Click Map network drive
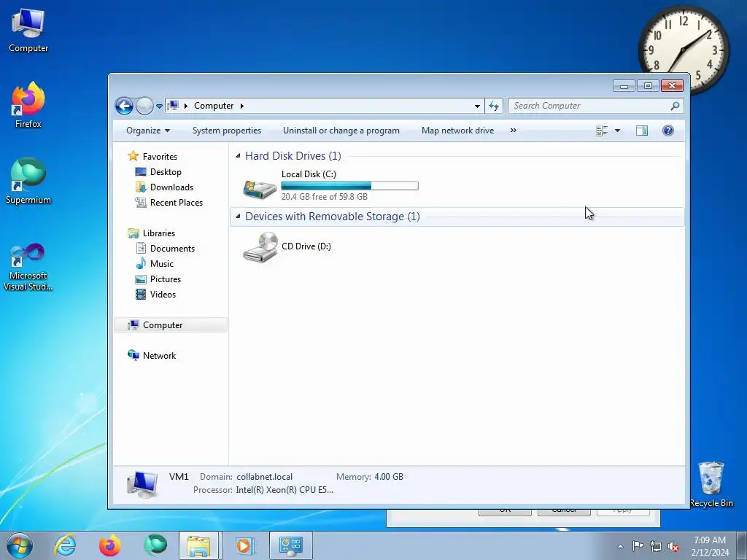The width and height of the screenshot is (747, 560). pyautogui.click(x=458, y=131)
